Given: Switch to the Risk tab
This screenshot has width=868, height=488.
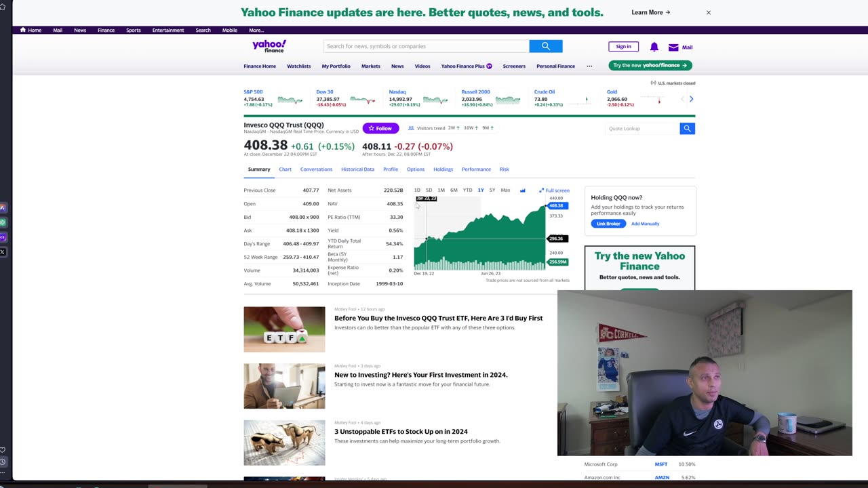Looking at the screenshot, I should coord(504,169).
